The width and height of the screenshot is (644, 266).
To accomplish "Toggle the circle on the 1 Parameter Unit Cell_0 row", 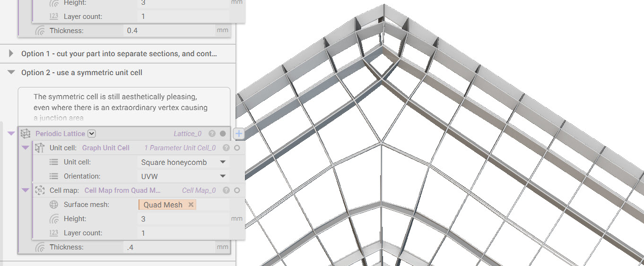I will click(x=237, y=148).
